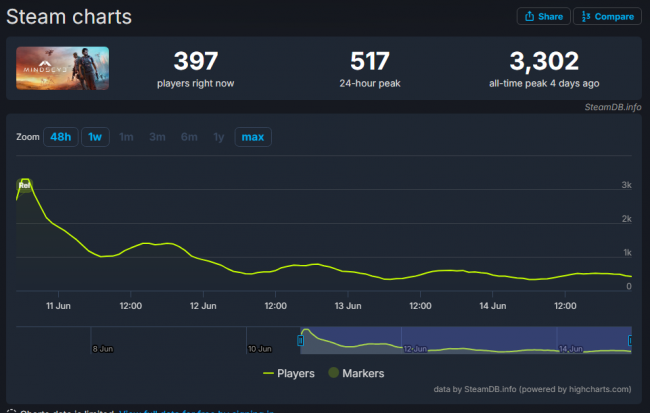The width and height of the screenshot is (650, 413).
Task: Pick the 1y zoom option
Action: [218, 136]
